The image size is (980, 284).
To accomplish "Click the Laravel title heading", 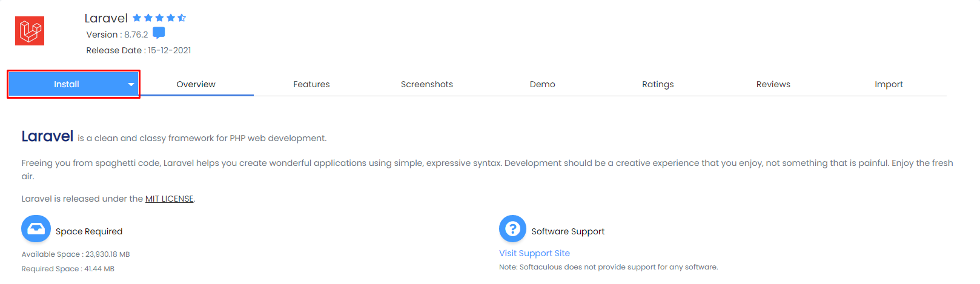I will pyautogui.click(x=106, y=18).
